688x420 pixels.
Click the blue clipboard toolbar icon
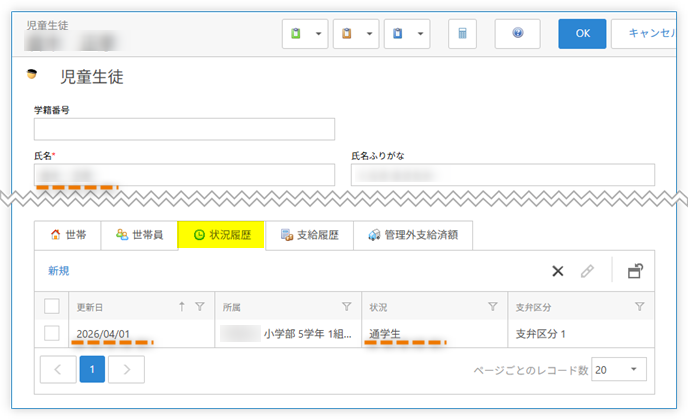click(x=398, y=33)
